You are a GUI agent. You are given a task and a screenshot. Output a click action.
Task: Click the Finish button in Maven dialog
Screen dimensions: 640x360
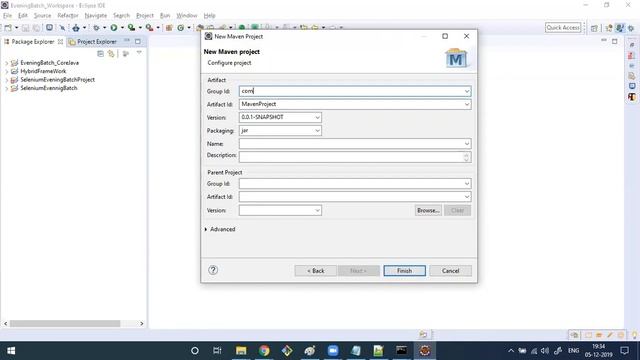click(x=404, y=271)
